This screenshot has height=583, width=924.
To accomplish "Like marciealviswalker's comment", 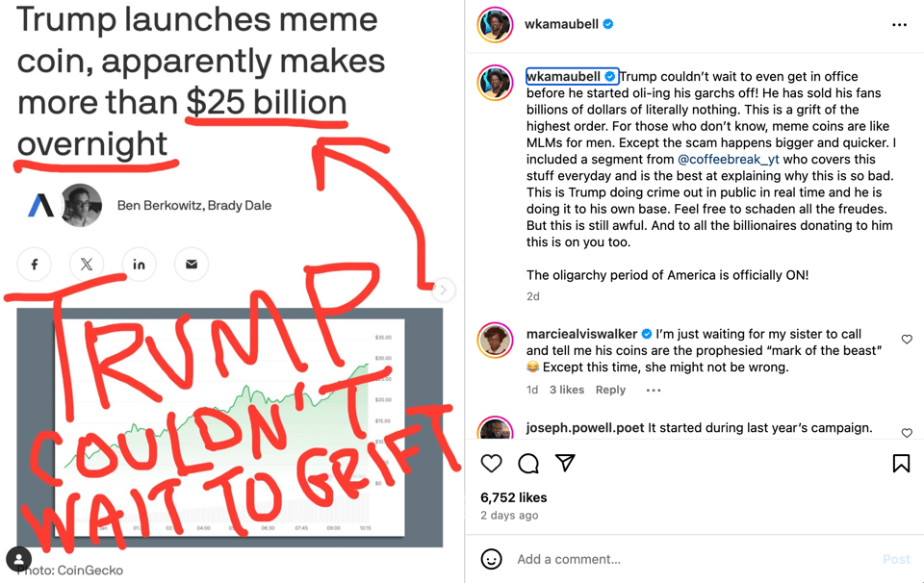I will point(907,340).
